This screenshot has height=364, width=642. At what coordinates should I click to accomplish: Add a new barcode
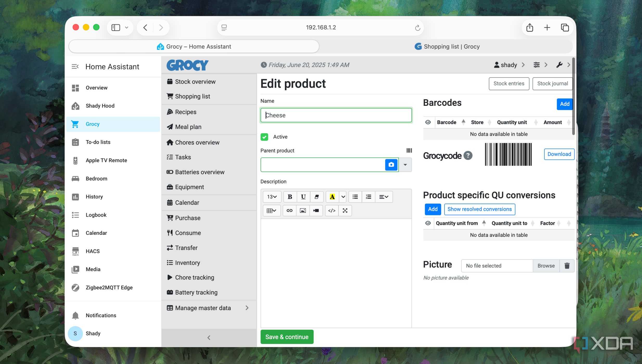564,104
